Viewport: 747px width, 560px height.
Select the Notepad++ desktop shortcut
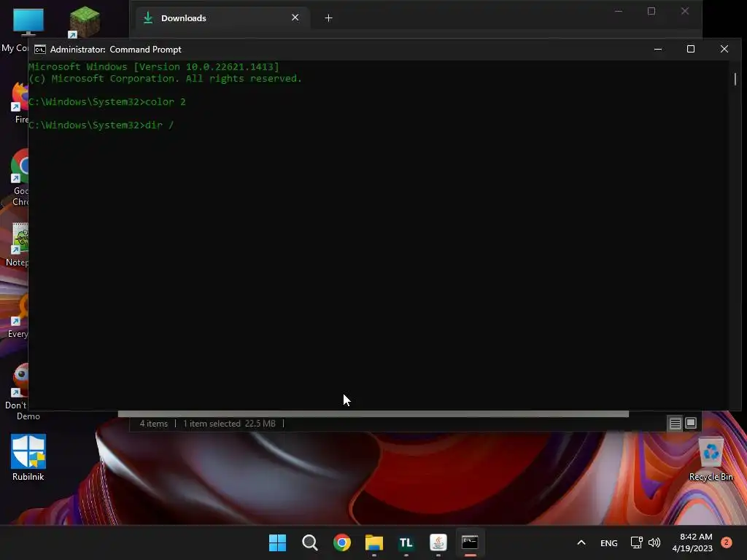click(x=18, y=244)
